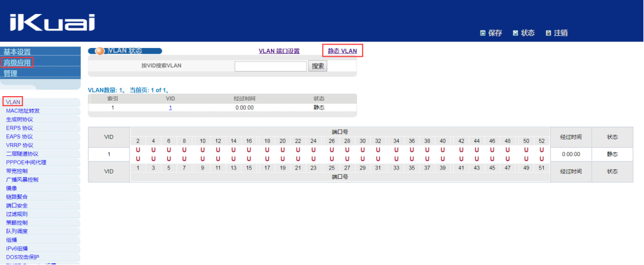Screen dimensions: 644x265
Task: Open VID 1 link in VLAN list
Action: 170,108
